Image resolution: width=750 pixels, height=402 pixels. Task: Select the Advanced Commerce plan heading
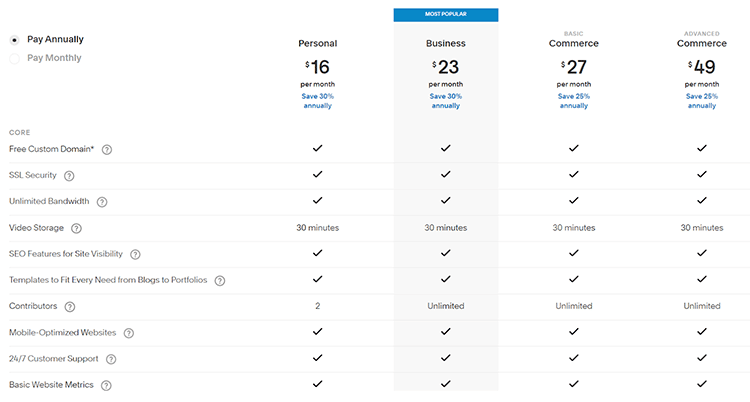702,44
